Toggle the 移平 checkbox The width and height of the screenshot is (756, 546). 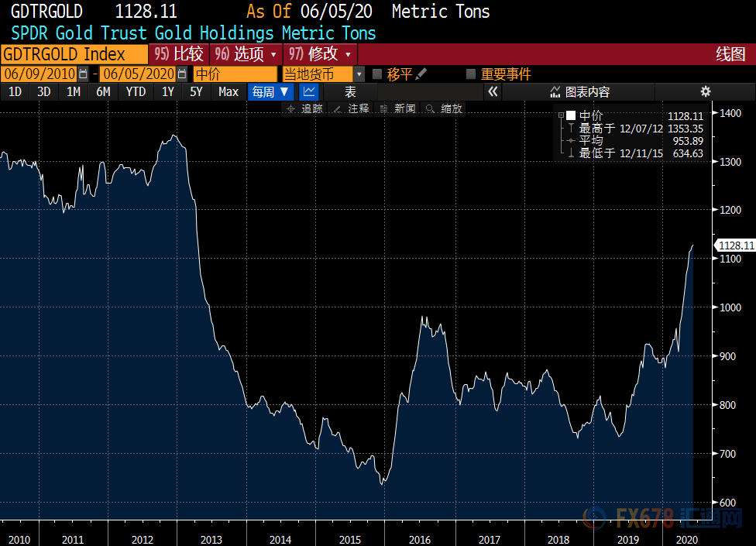point(377,74)
